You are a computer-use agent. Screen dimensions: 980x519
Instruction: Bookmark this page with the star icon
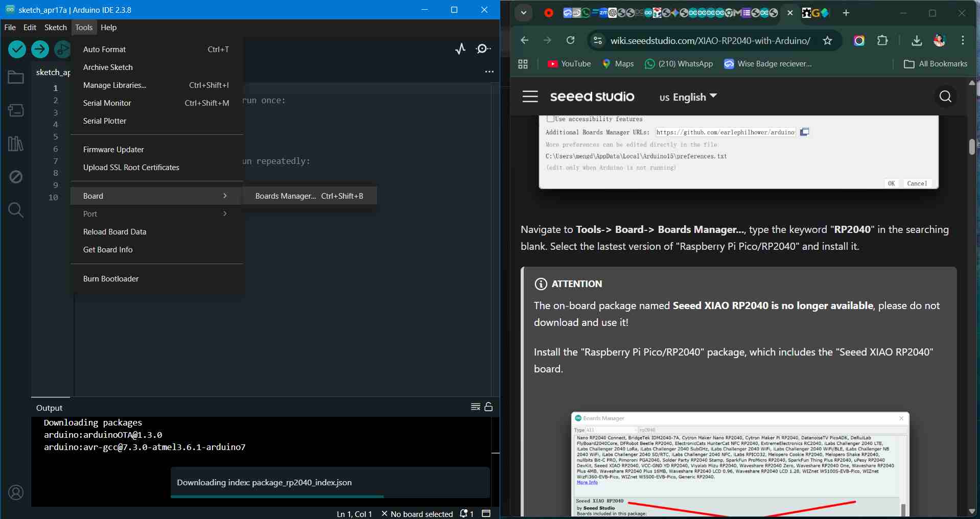tap(827, 40)
